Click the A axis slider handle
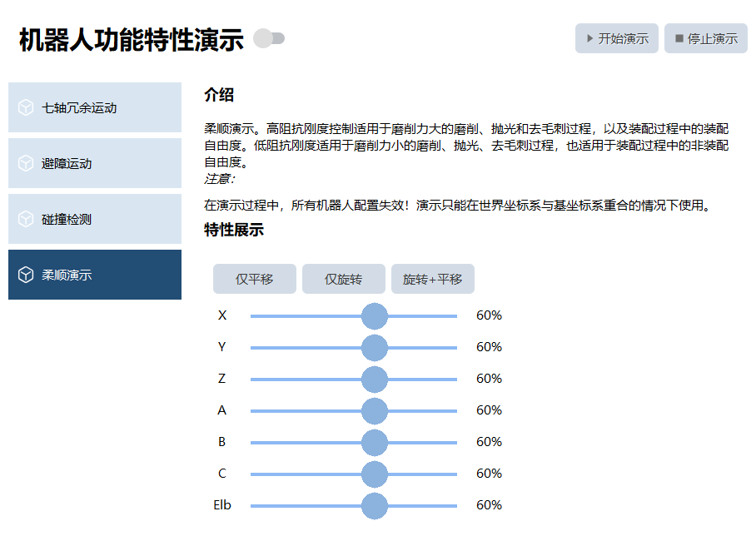The image size is (756, 536). [375, 411]
